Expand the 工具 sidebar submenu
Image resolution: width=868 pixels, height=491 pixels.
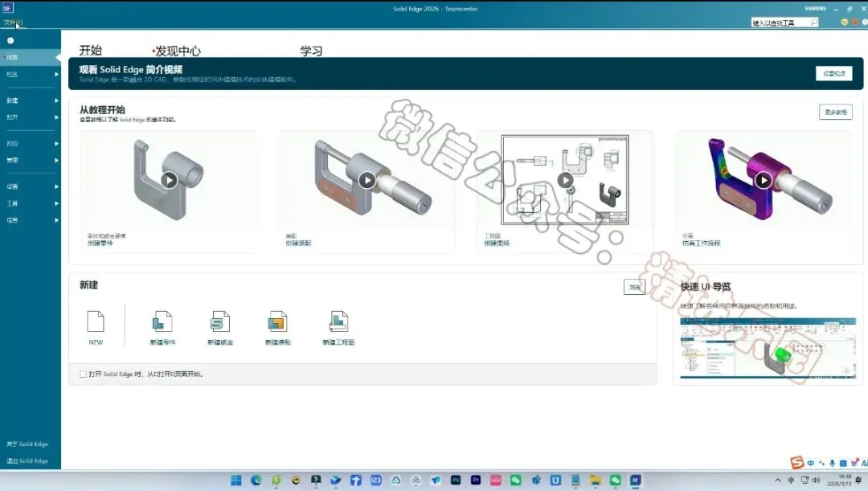point(30,203)
